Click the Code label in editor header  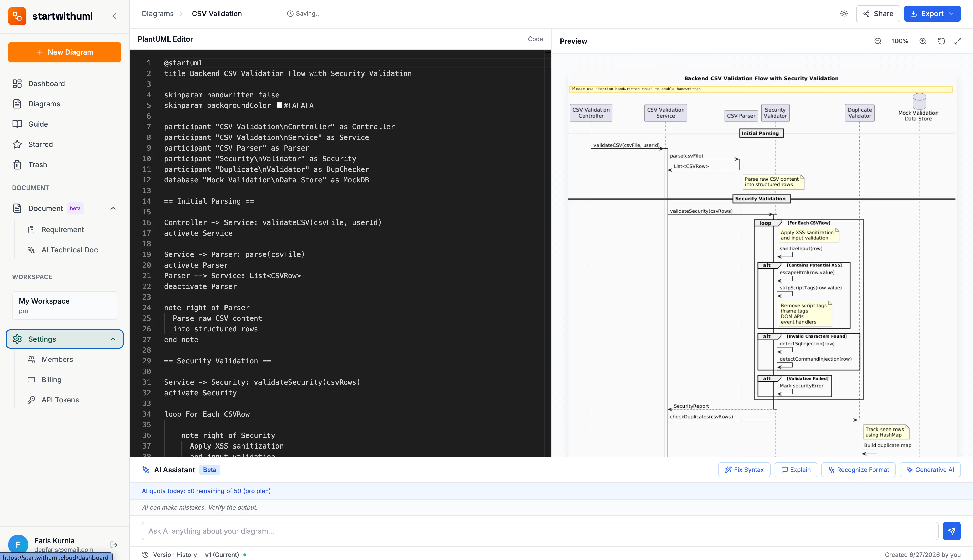[535, 39]
